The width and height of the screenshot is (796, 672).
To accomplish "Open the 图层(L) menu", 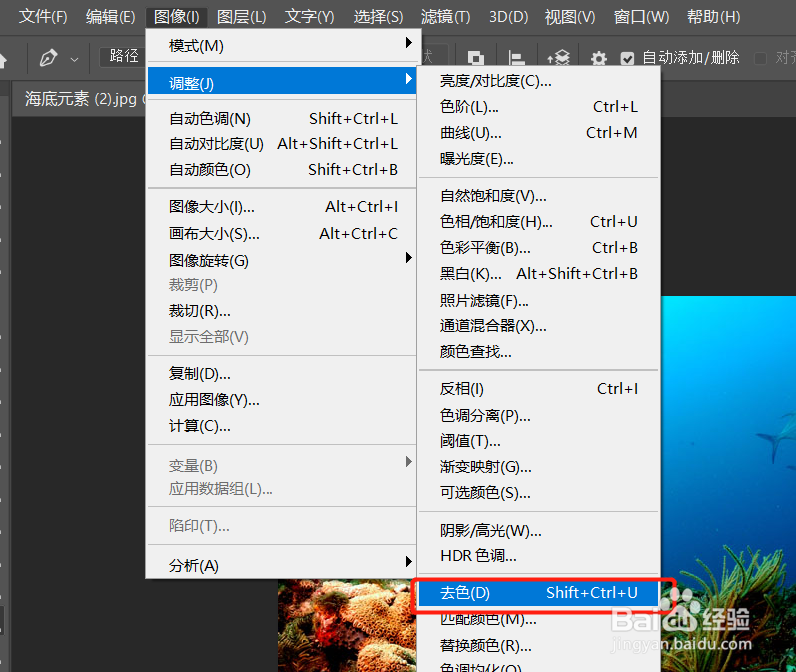I will [242, 17].
